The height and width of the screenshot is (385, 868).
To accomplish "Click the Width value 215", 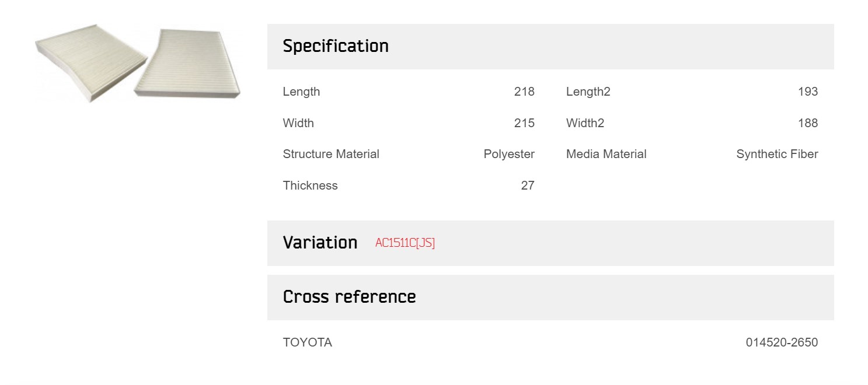I will point(524,123).
